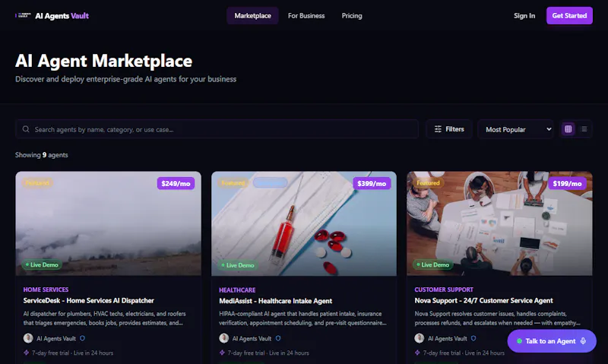Click the Sign In link
Viewport: 608px width, 364px height.
(524, 16)
